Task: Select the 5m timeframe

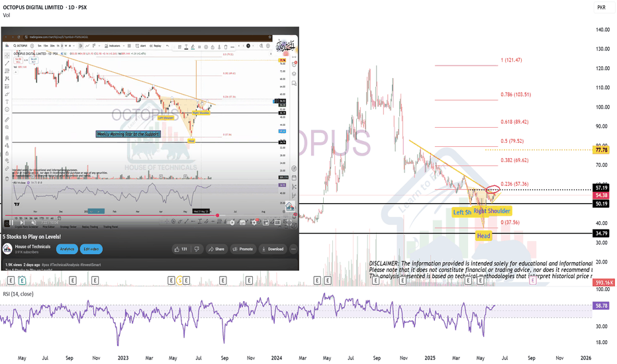Action: click(39, 46)
